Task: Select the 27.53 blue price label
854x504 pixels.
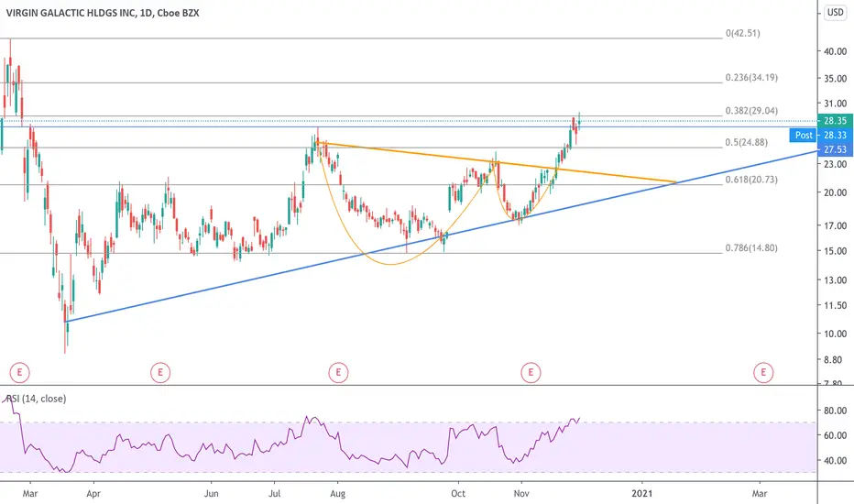Action: pyautogui.click(x=835, y=149)
